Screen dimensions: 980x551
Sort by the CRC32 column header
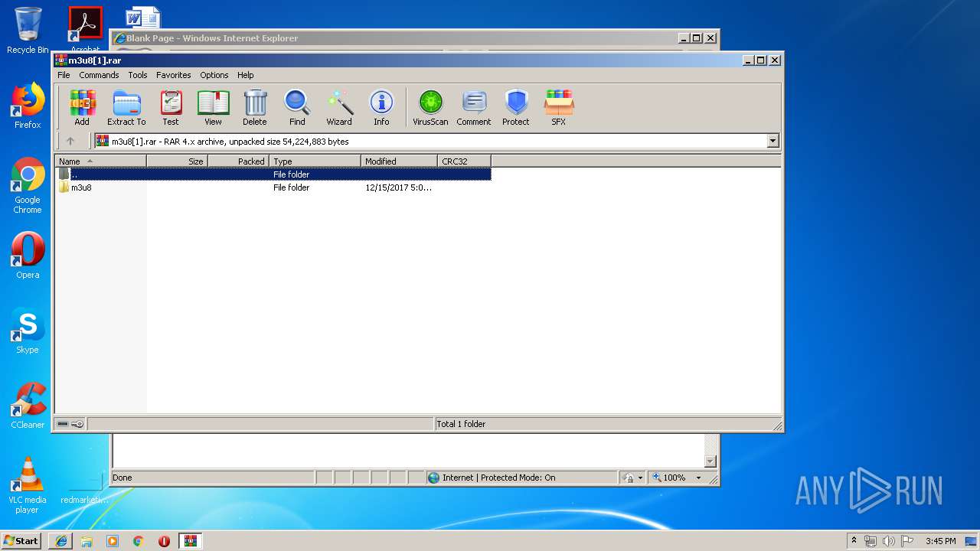pyautogui.click(x=464, y=161)
